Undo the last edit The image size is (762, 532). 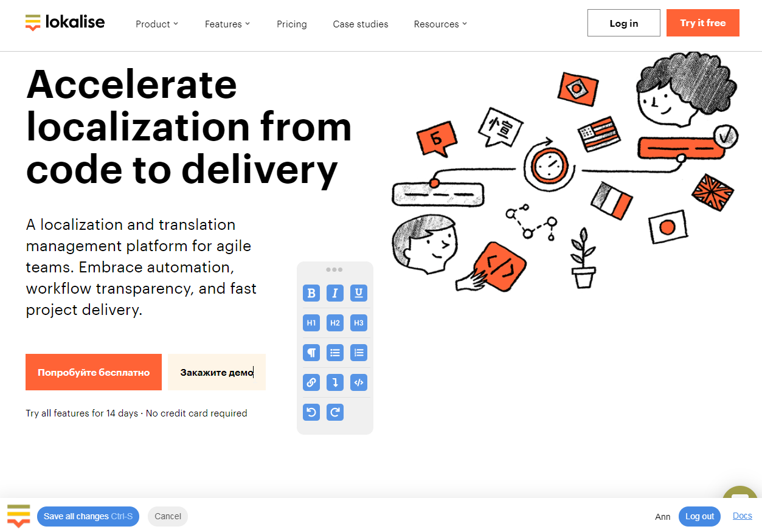click(311, 412)
